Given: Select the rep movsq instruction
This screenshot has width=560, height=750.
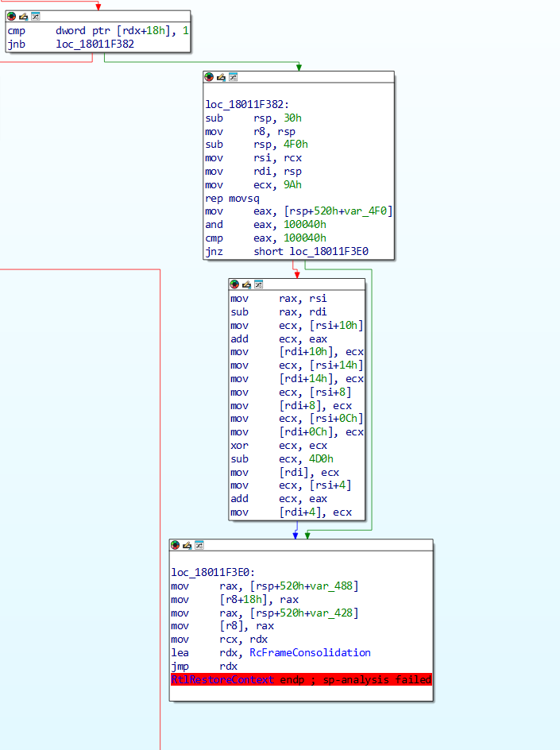Looking at the screenshot, I should pyautogui.click(x=233, y=198).
